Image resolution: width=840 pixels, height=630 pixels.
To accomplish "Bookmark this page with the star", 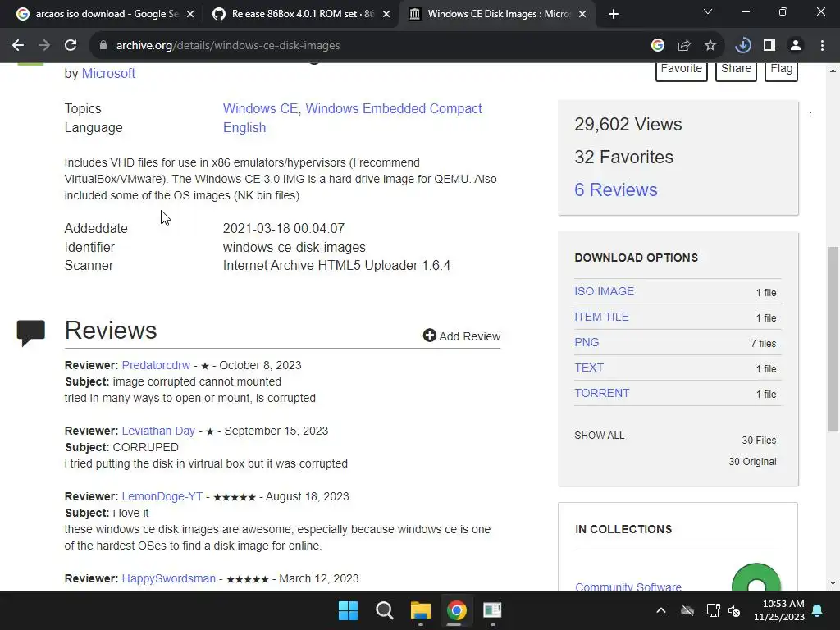I will pyautogui.click(x=710, y=46).
